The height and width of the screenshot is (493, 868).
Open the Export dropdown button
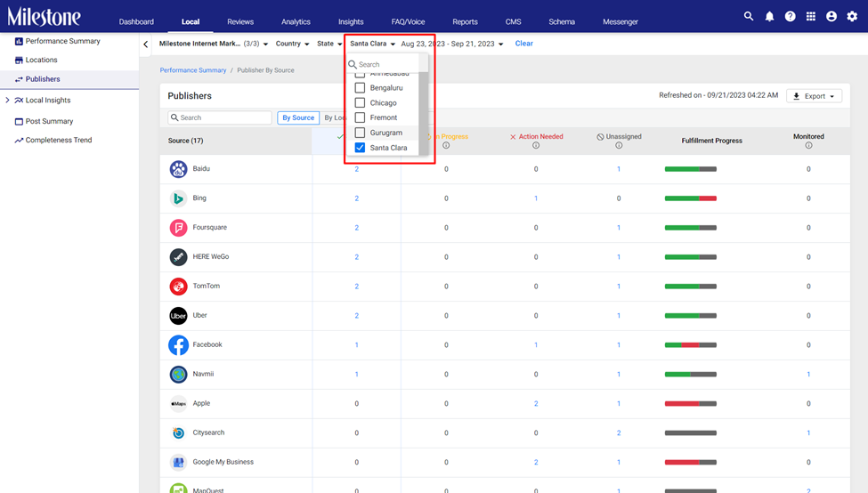(x=814, y=96)
